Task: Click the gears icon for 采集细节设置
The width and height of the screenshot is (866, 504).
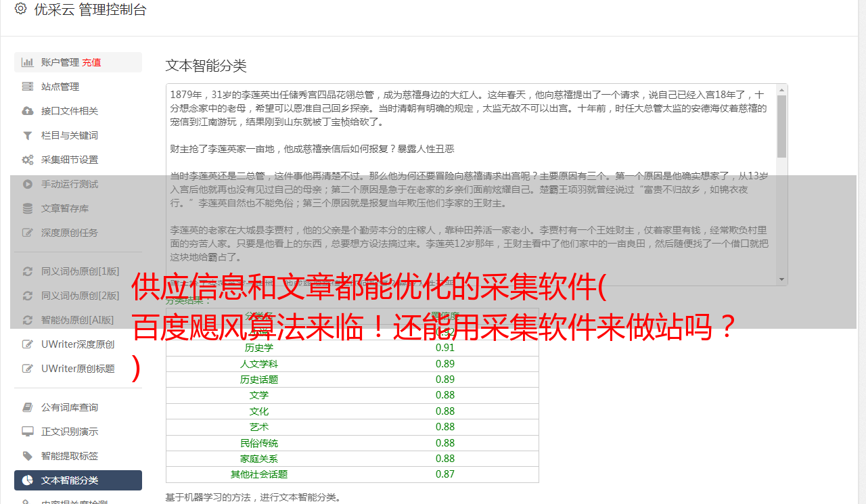Action: (28, 160)
